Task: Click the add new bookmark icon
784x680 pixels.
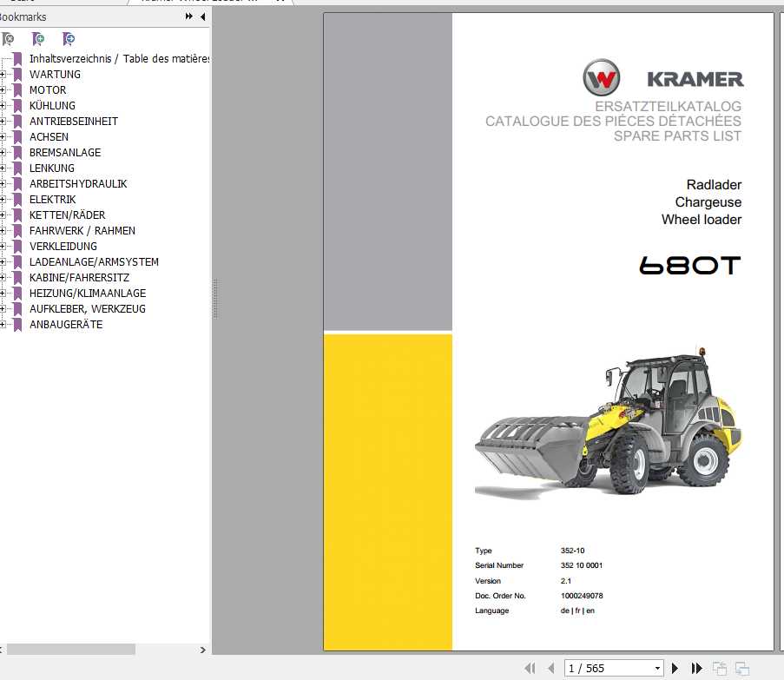Action: pyautogui.click(x=38, y=38)
